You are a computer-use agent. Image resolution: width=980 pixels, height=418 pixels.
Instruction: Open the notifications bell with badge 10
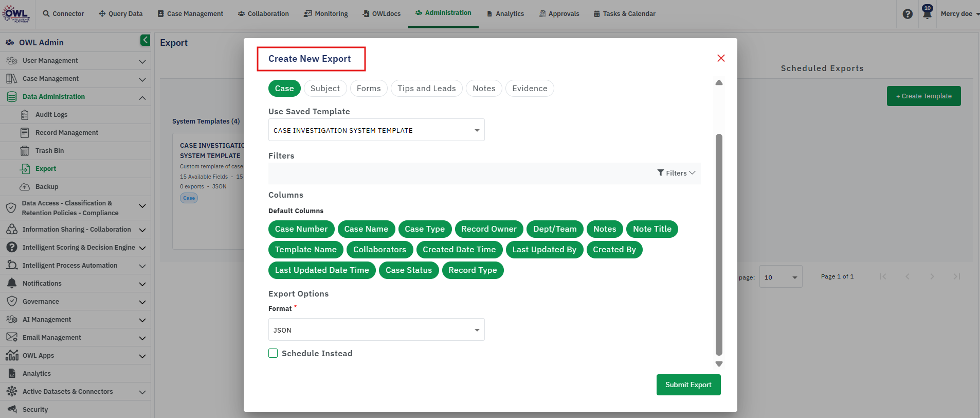pyautogui.click(x=927, y=12)
